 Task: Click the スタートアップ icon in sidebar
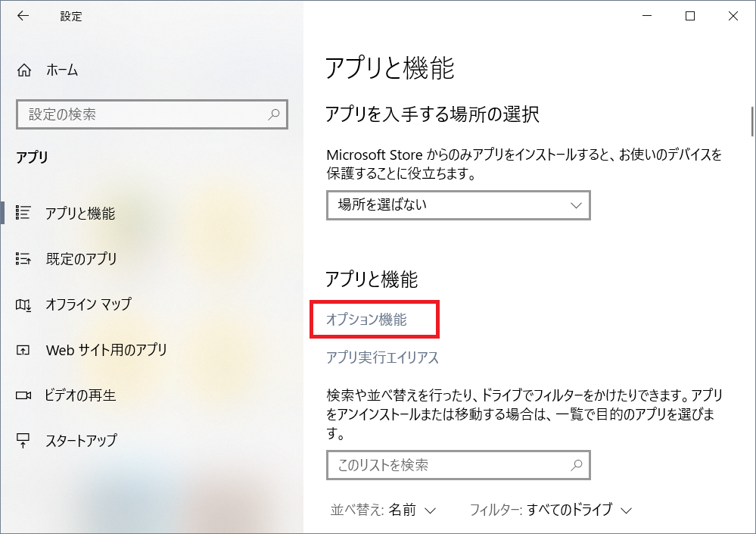[x=23, y=440]
